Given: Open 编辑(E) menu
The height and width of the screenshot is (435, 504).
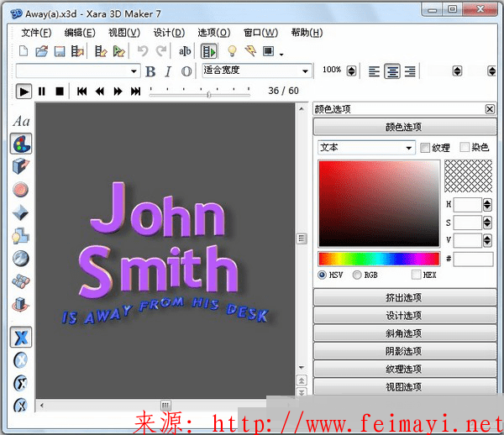Looking at the screenshot, I should [80, 33].
